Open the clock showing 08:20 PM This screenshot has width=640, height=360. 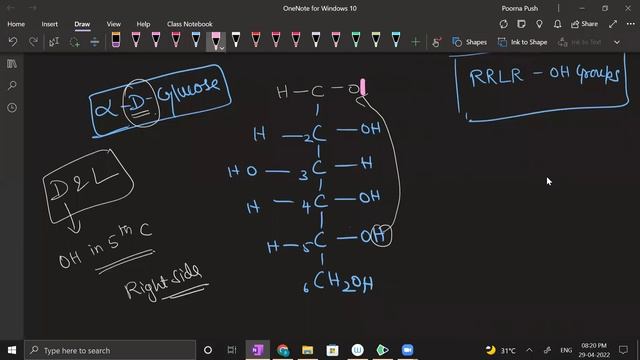click(x=594, y=350)
